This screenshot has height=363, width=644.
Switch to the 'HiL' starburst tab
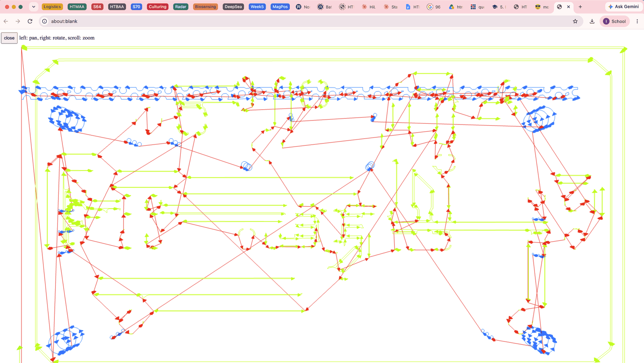pos(369,7)
